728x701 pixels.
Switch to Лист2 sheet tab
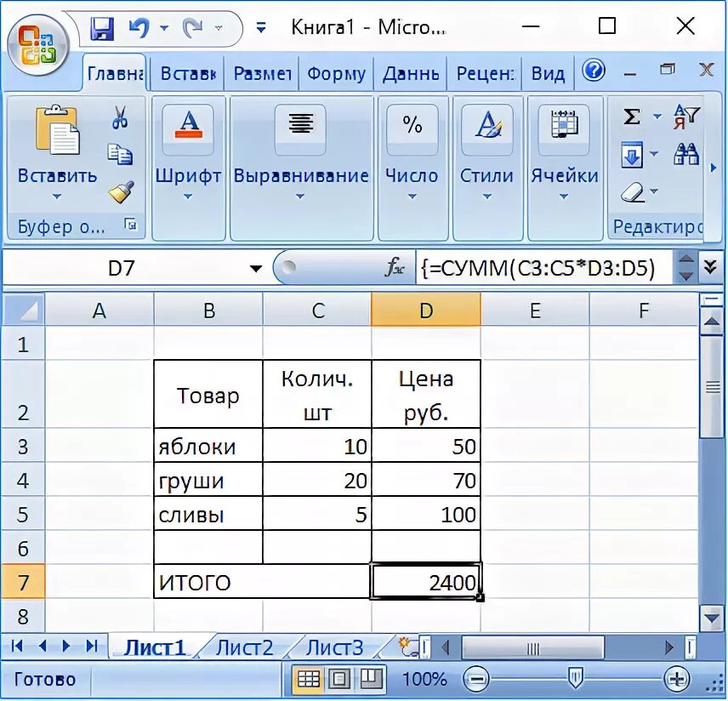[244, 647]
